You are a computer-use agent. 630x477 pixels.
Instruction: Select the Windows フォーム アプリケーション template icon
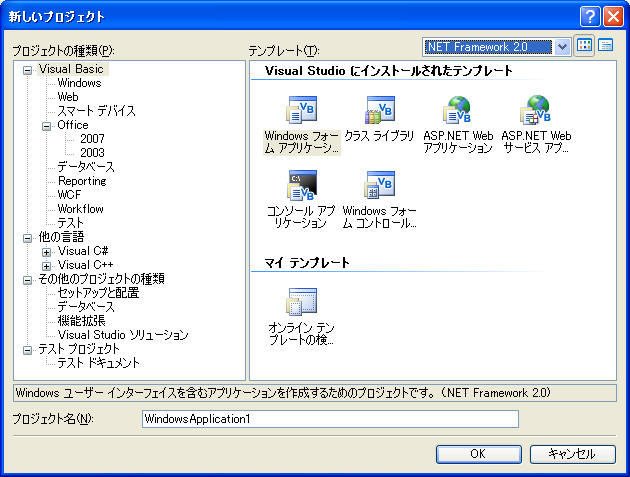point(302,110)
